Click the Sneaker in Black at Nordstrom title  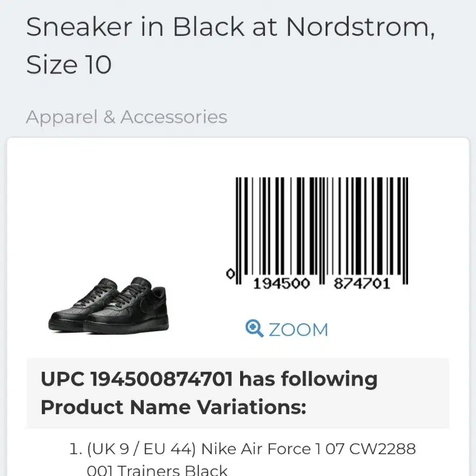[x=230, y=27]
